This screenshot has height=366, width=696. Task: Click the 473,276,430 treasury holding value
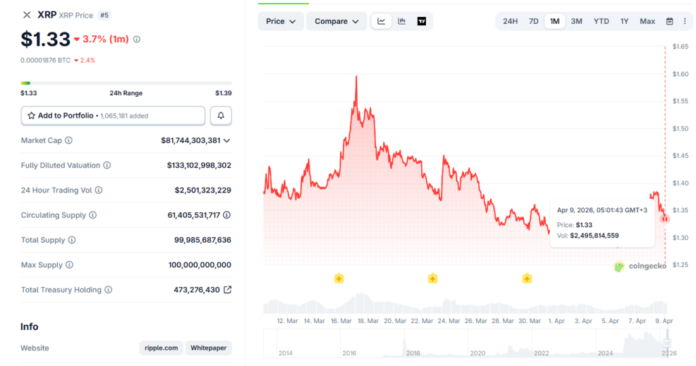pos(197,290)
